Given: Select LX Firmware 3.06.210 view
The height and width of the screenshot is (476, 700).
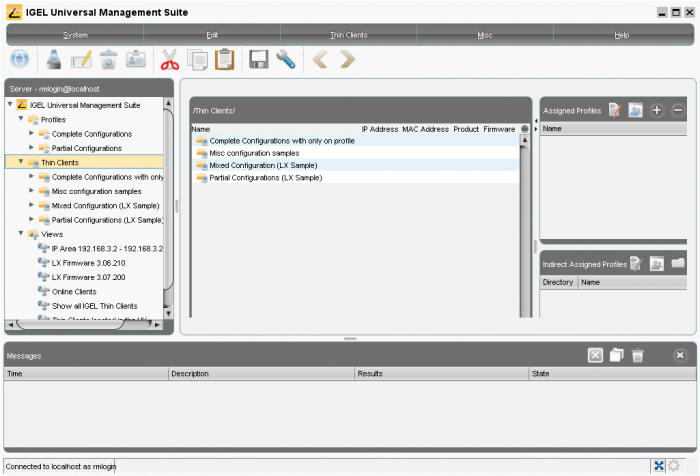Looking at the screenshot, I should coord(88,263).
